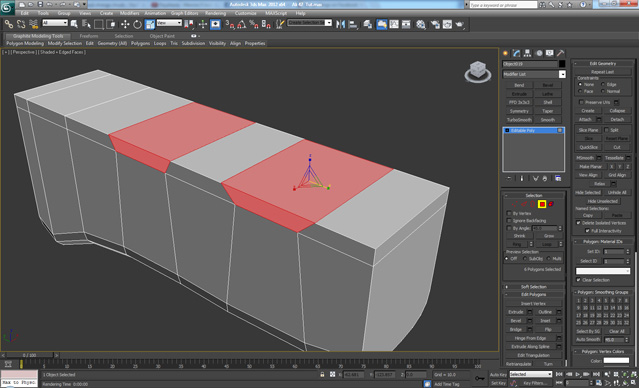Viewport: 639px width, 388px height.
Task: Click the 0 / 100 time slider
Action: click(29, 356)
